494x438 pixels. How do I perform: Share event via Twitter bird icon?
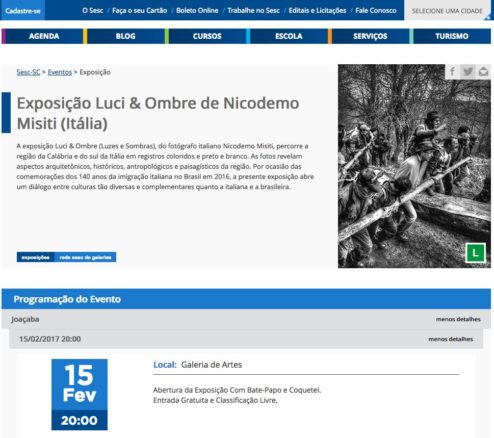point(468,72)
